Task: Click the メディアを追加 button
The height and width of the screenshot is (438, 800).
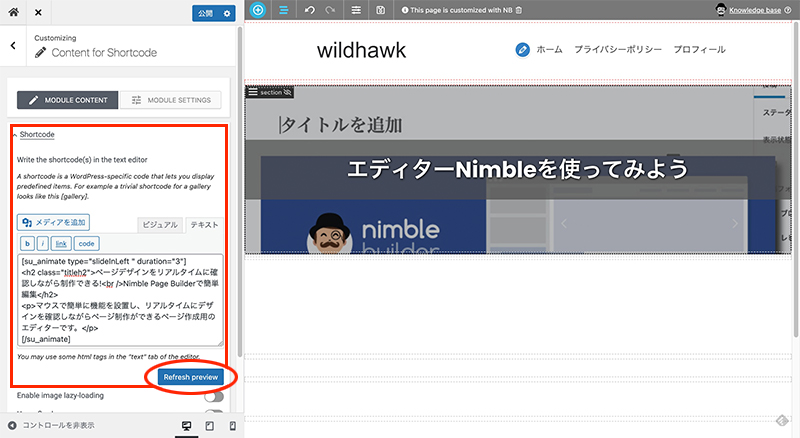Action: pos(54,222)
